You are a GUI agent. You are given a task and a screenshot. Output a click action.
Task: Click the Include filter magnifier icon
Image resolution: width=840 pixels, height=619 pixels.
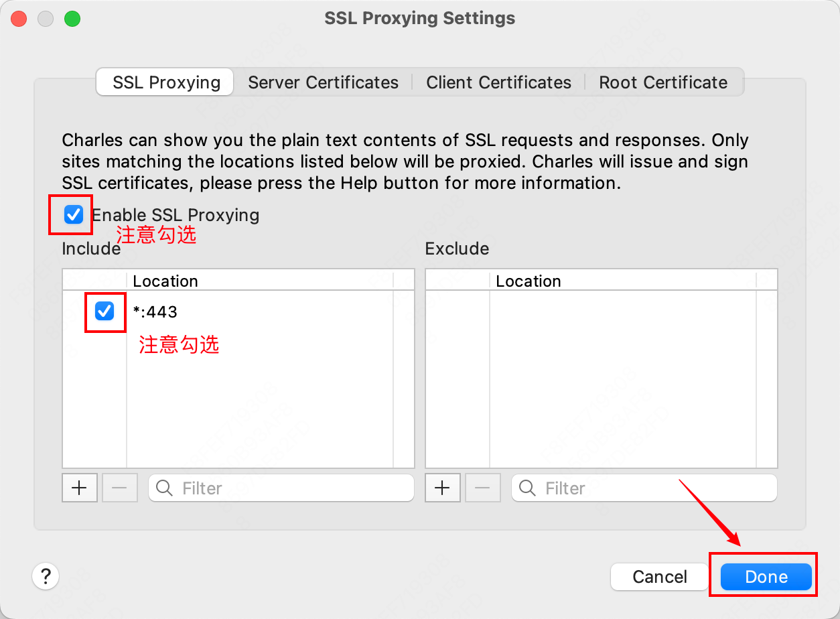[x=164, y=488]
